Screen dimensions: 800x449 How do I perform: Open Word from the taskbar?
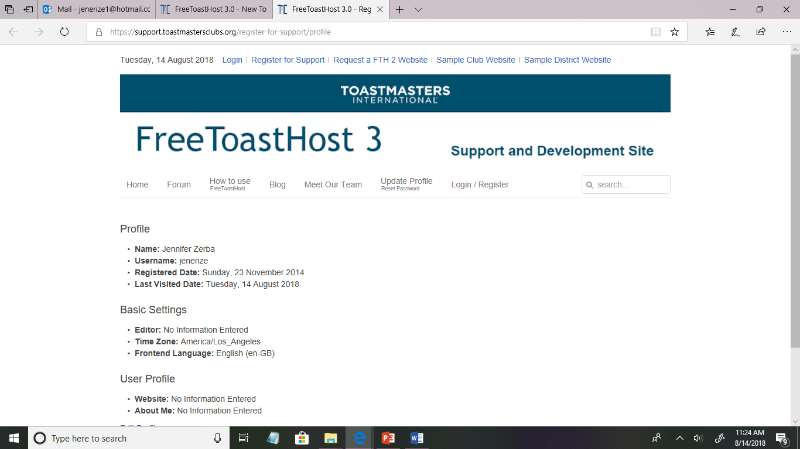(417, 438)
